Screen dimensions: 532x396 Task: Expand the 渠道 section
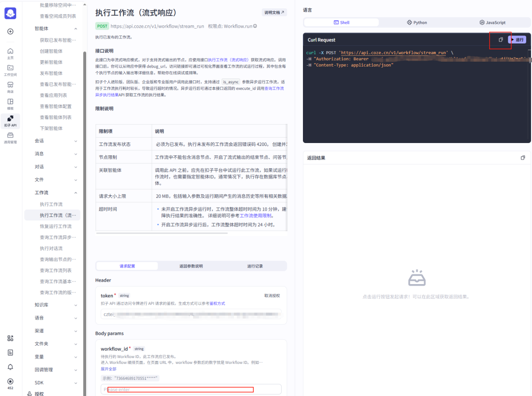(x=76, y=331)
